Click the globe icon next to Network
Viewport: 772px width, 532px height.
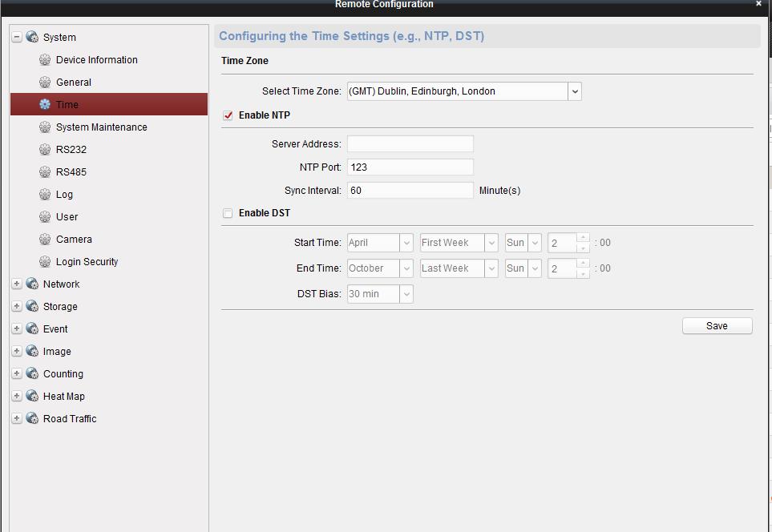point(32,284)
